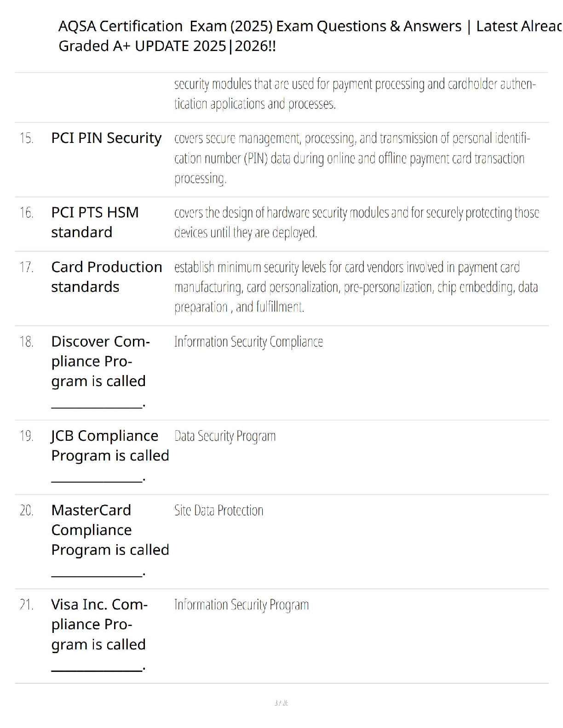Viewport: 563px width, 728px height.
Task: Click the page number "3 / 26"
Action: [281, 703]
